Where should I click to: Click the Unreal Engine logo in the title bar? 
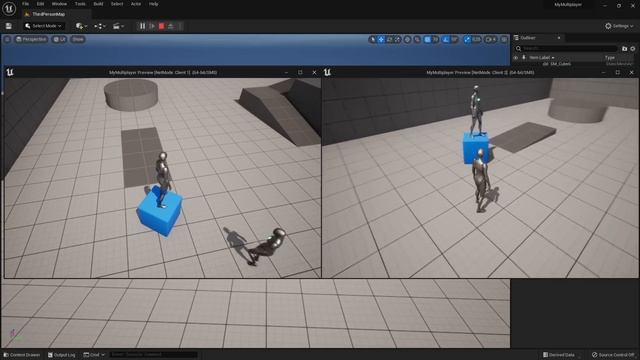(9, 8)
